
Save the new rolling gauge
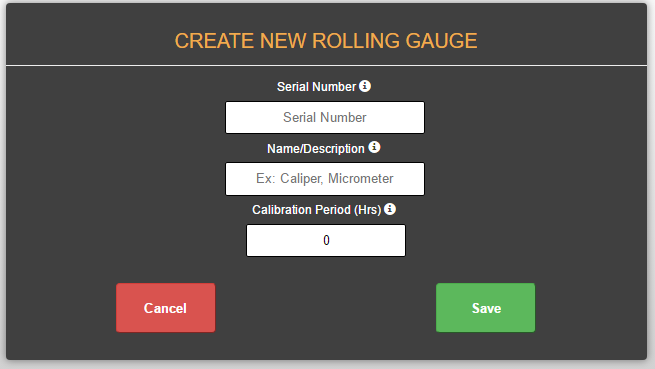(x=485, y=308)
